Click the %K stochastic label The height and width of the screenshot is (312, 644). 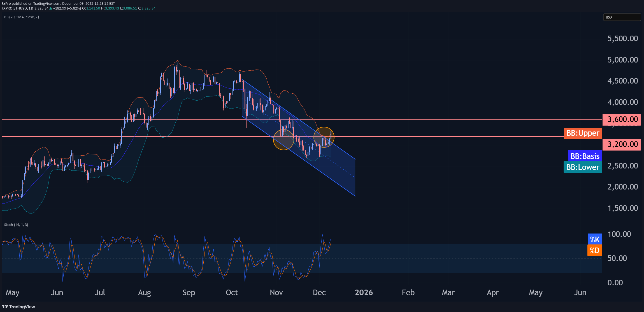pyautogui.click(x=594, y=239)
